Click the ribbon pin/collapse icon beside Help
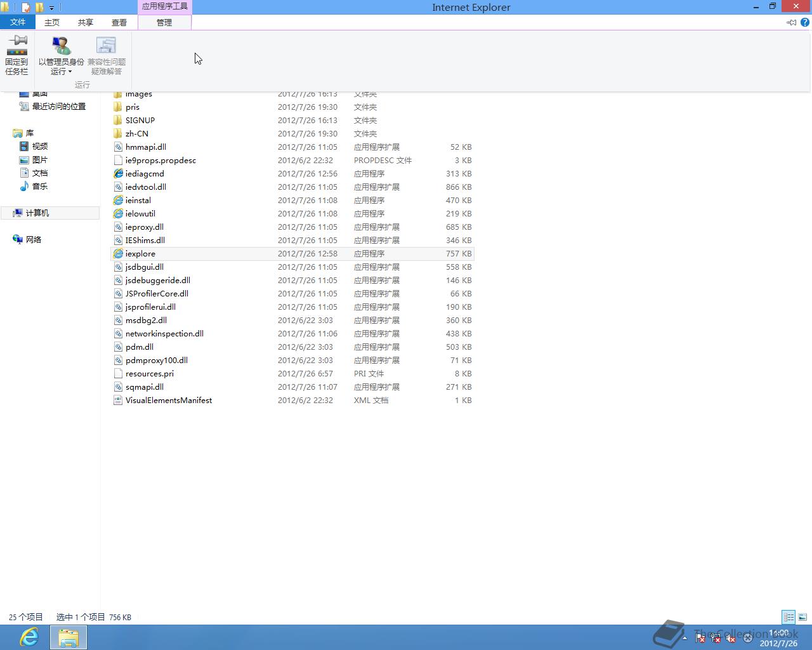 791,22
